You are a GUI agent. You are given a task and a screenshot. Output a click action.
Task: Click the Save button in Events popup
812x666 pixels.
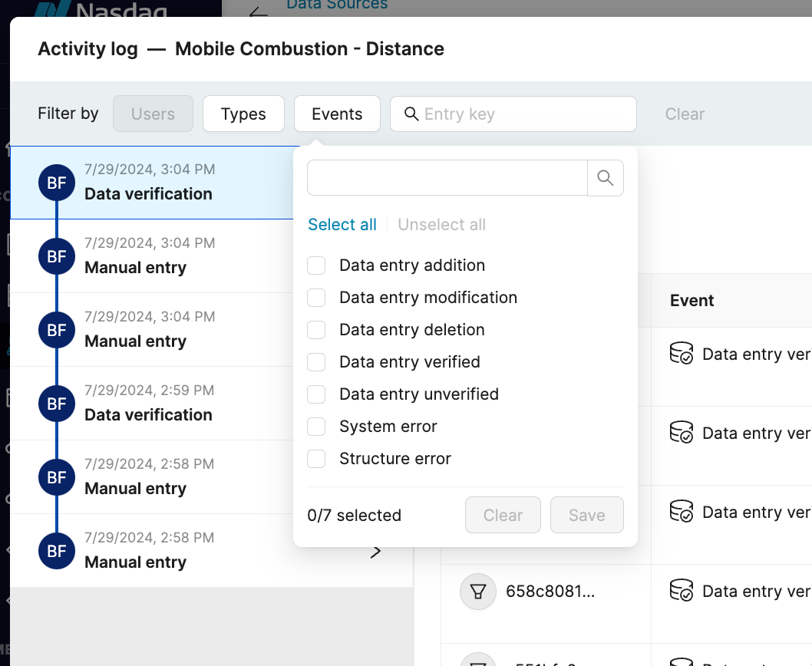pyautogui.click(x=586, y=515)
